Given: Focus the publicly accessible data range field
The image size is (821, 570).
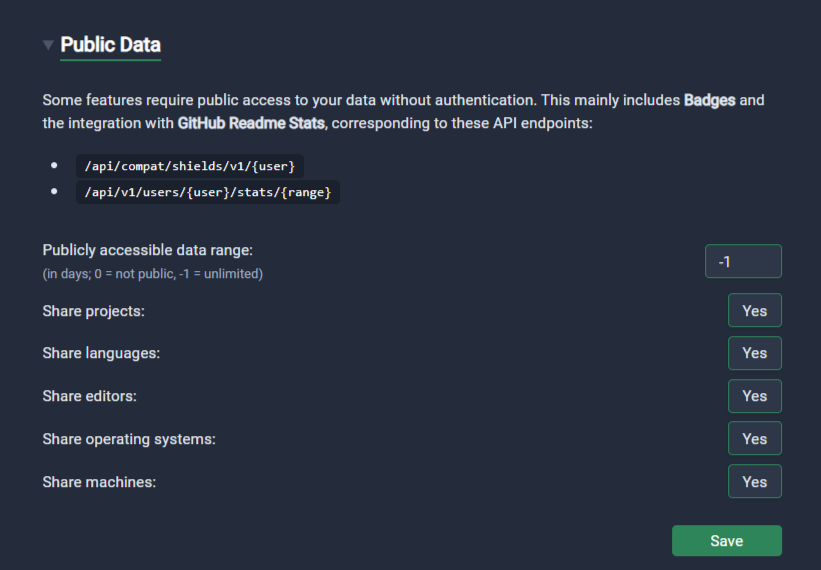Looking at the screenshot, I should 743,261.
